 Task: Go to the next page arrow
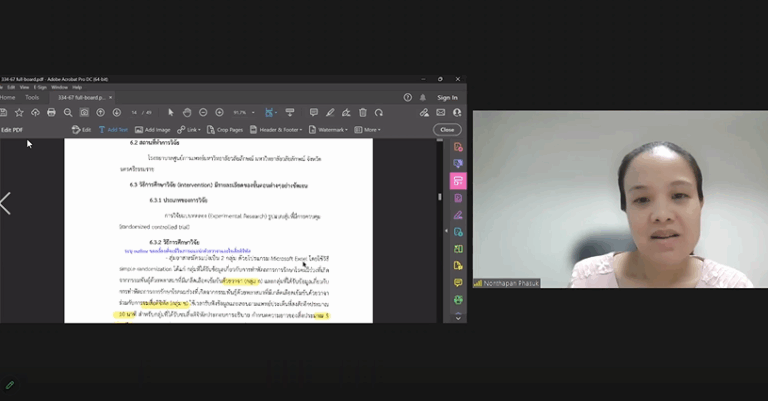coord(116,112)
